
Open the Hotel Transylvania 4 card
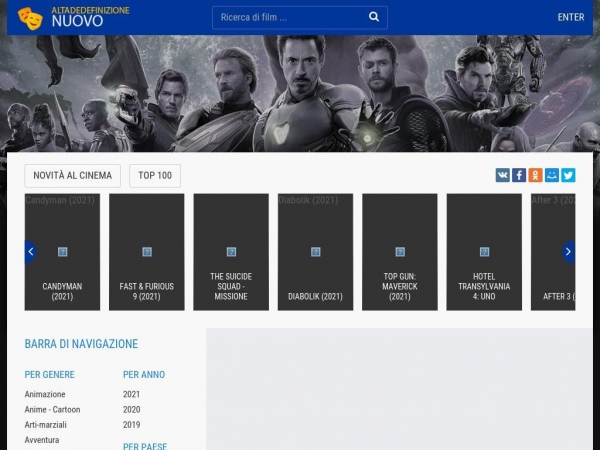point(484,252)
